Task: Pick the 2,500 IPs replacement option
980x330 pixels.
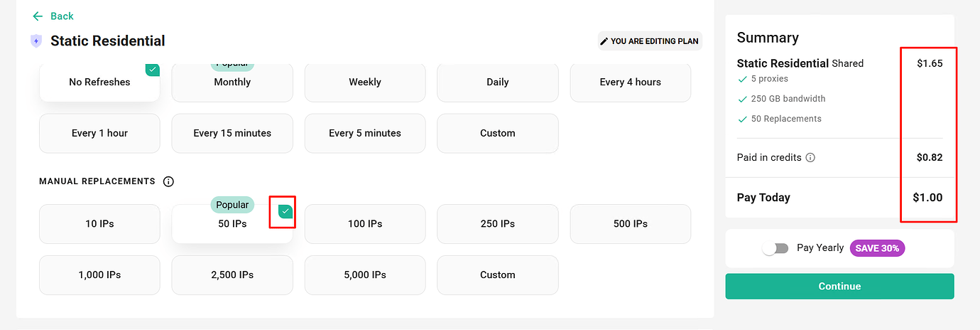Action: coord(232,275)
